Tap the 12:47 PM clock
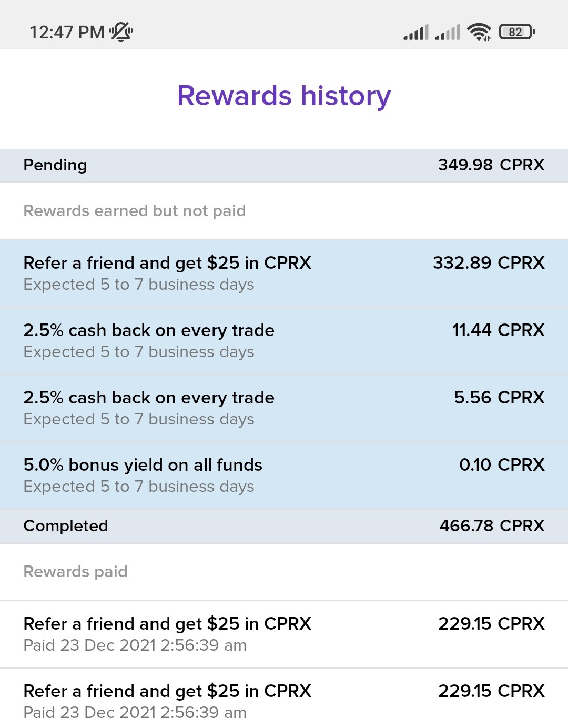The width and height of the screenshot is (568, 728). click(67, 32)
